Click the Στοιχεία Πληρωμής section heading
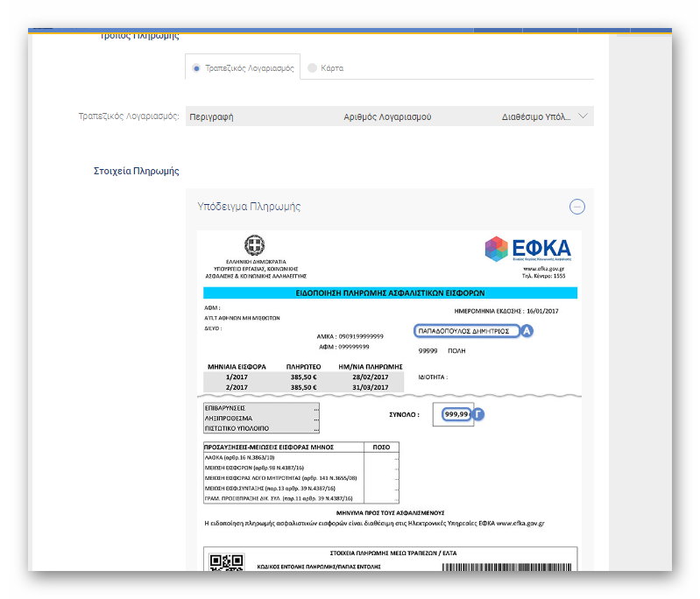Viewport: 700px width, 599px height. 136,171
